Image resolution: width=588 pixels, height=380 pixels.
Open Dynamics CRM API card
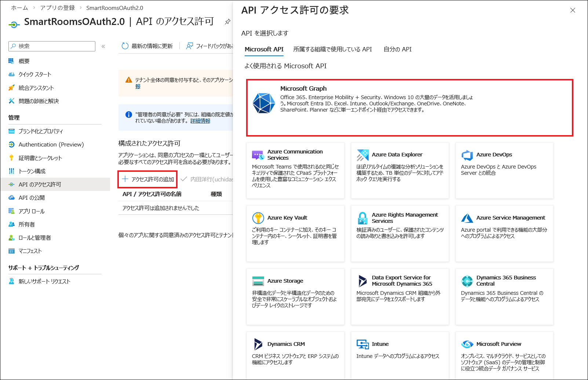click(x=295, y=355)
